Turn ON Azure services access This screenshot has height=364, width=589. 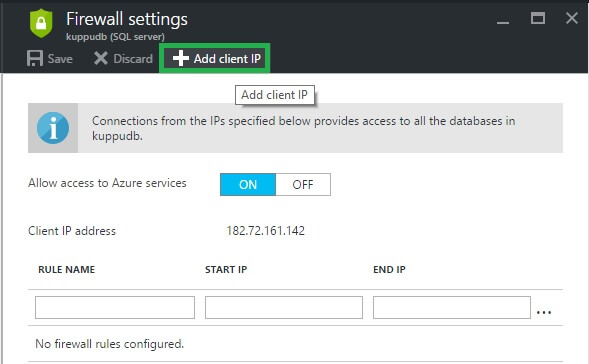pos(248,184)
